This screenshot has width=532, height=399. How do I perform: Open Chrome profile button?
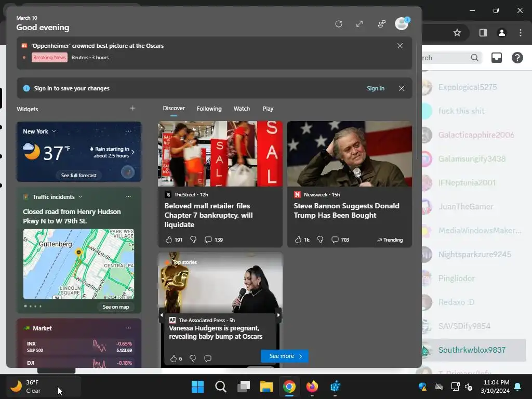501,33
